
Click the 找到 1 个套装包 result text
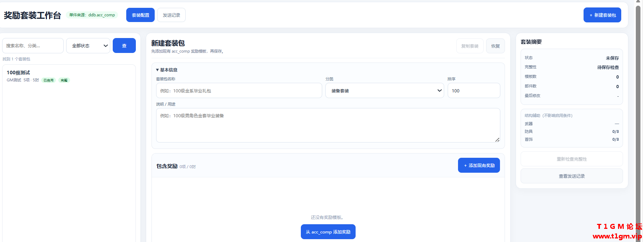click(16, 59)
